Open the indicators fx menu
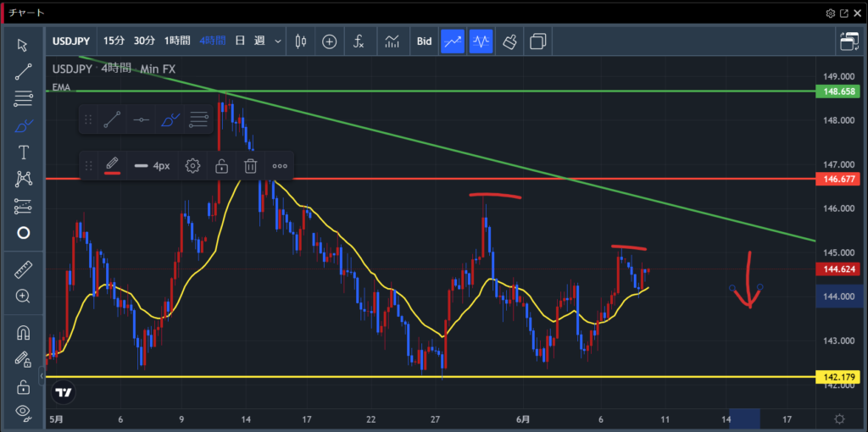Viewport: 868px width, 432px height. coord(359,42)
